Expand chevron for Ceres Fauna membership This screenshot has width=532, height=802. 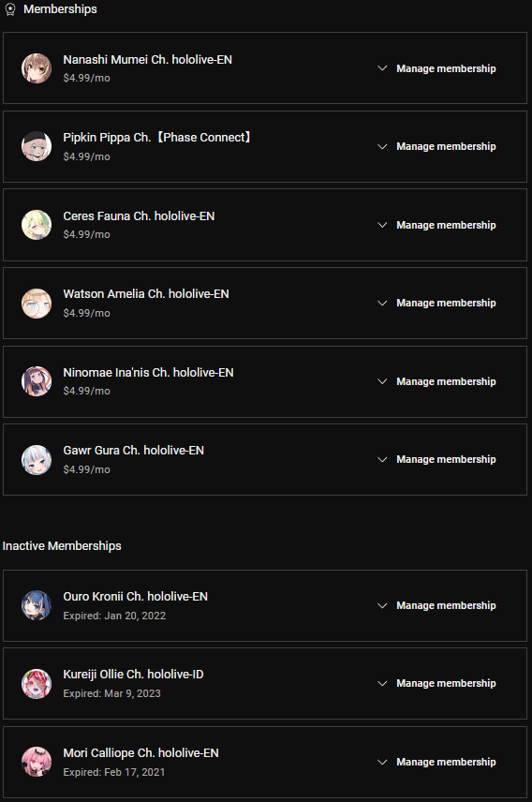click(x=382, y=225)
